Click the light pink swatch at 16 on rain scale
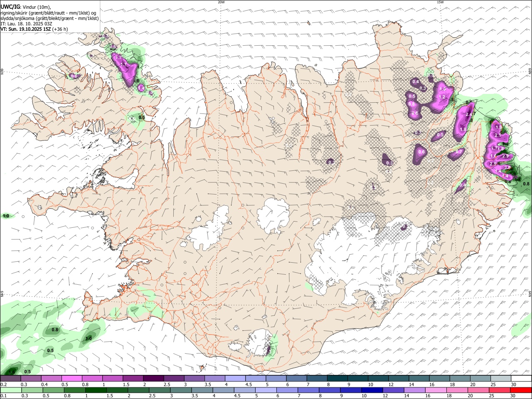 coord(436,390)
